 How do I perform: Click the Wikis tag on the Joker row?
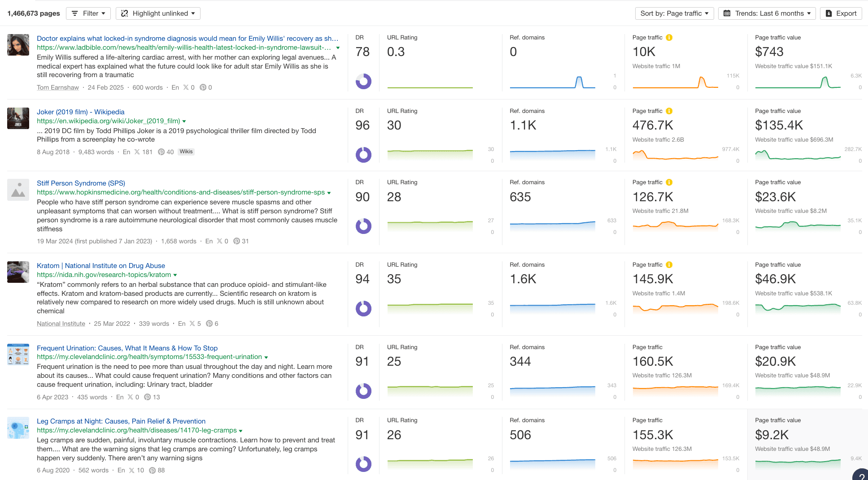point(186,151)
